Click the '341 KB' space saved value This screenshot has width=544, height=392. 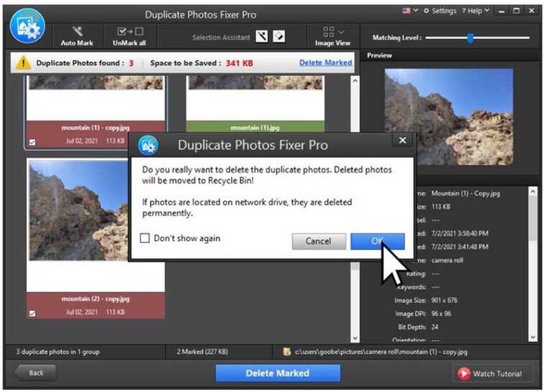239,63
